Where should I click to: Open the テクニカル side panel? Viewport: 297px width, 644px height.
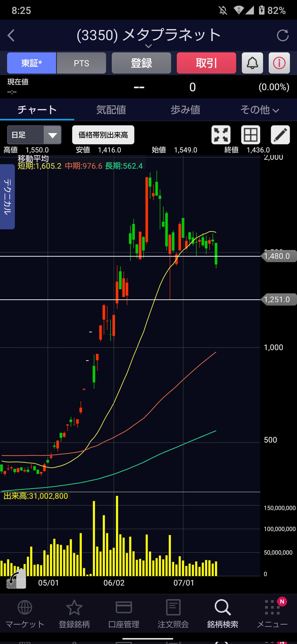[x=7, y=197]
